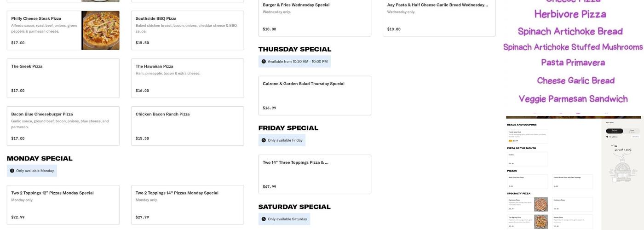This screenshot has height=230, width=644.
Task: Pick Two 2 Toppings 12" Pizzas Monday Special
Action: click(x=63, y=205)
